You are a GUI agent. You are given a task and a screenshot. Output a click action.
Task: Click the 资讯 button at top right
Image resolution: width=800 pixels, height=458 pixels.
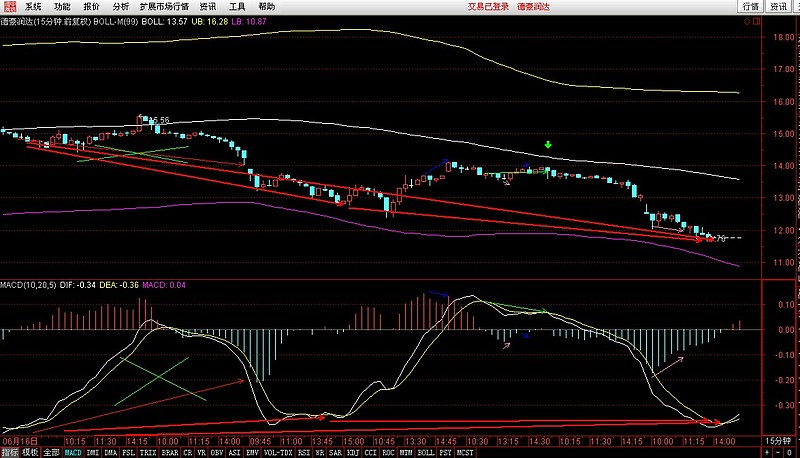[779, 7]
